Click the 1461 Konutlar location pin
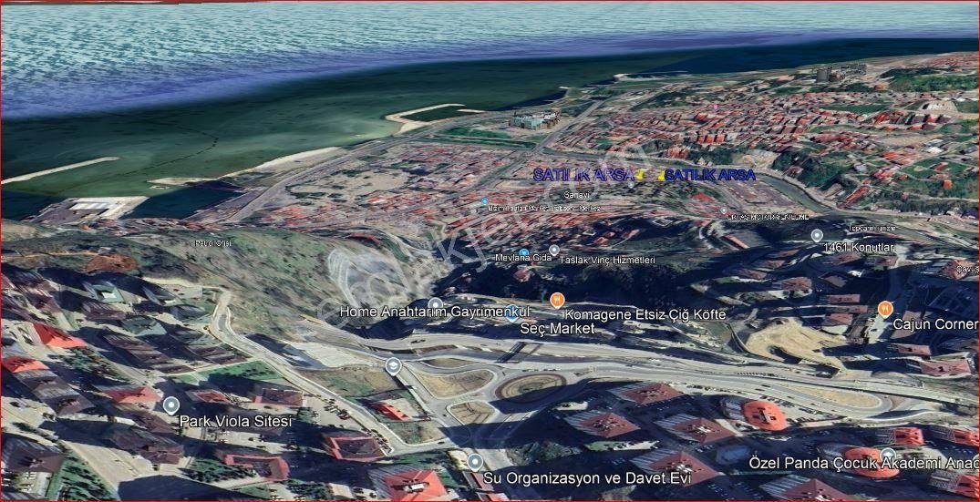This screenshot has height=502, width=980. pos(817,235)
